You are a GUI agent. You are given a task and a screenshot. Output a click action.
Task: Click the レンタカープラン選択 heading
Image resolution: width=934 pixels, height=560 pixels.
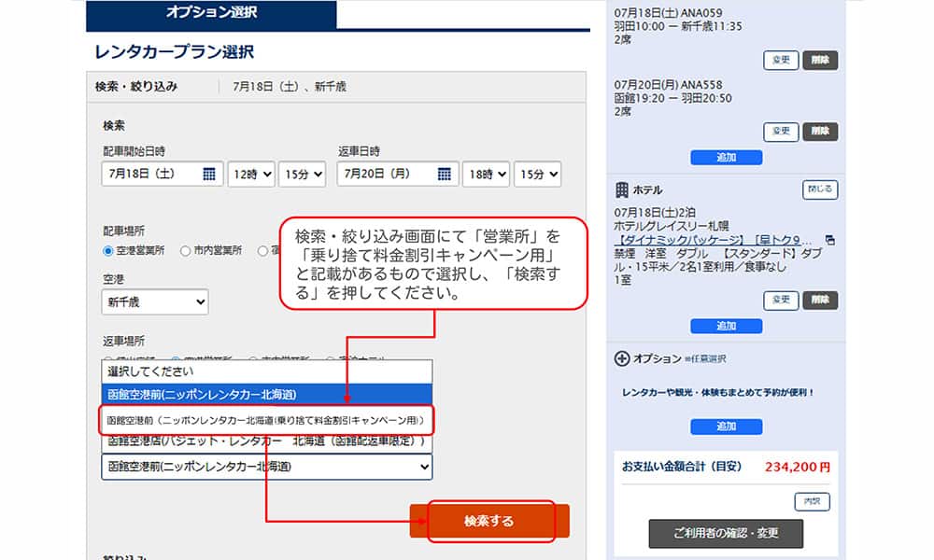click(x=174, y=51)
